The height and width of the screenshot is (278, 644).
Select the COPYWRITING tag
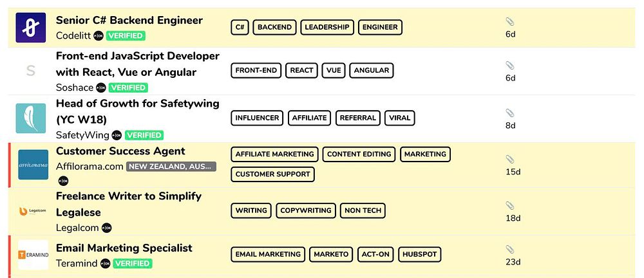pos(306,210)
